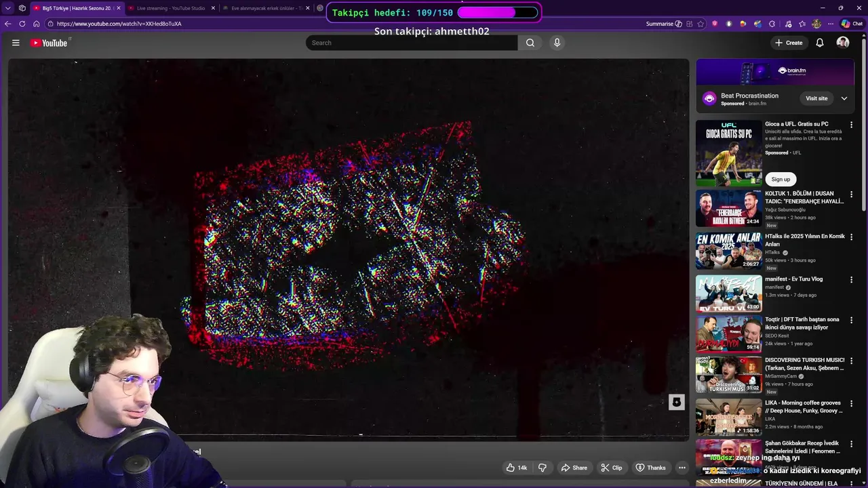Open LIKA Morning coffee grooves thumbnail

(x=729, y=417)
